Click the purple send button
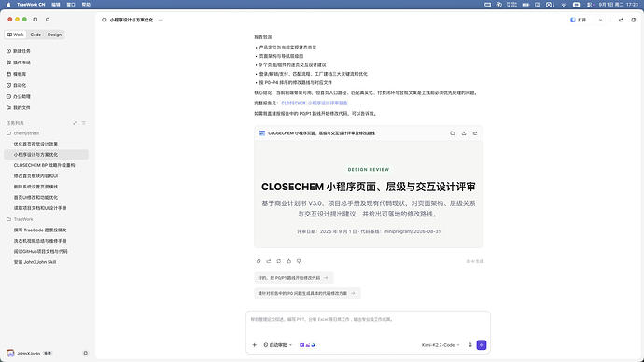The width and height of the screenshot is (644, 362). pyautogui.click(x=482, y=345)
